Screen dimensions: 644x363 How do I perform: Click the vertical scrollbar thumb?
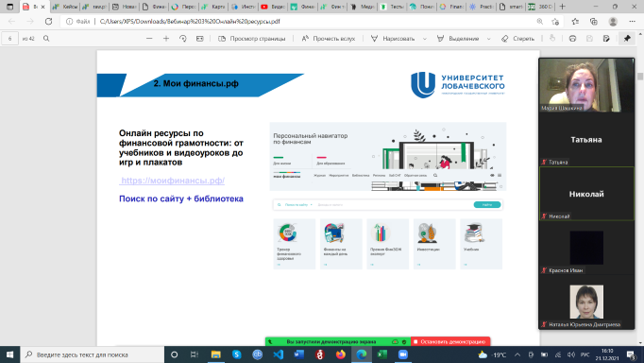(x=640, y=77)
